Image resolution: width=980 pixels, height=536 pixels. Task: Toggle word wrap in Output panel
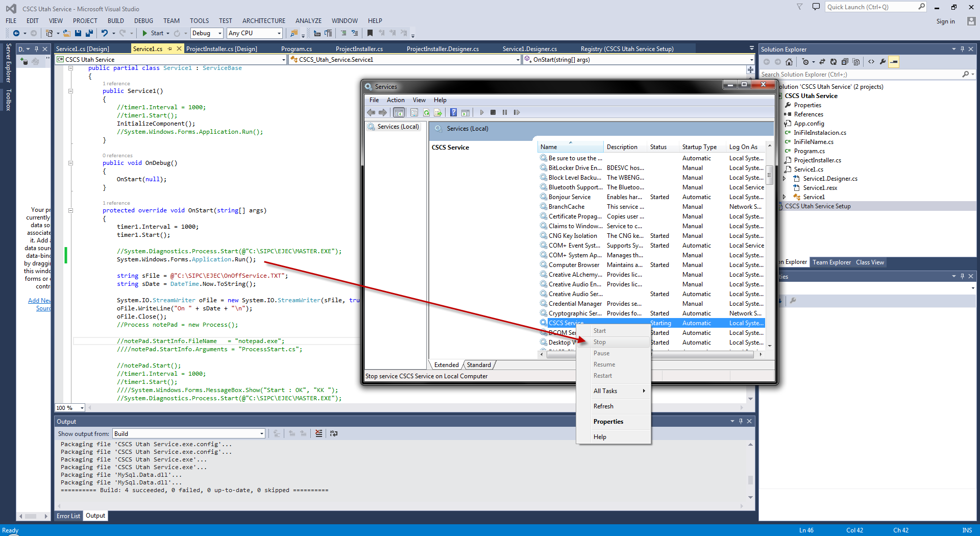(x=334, y=433)
